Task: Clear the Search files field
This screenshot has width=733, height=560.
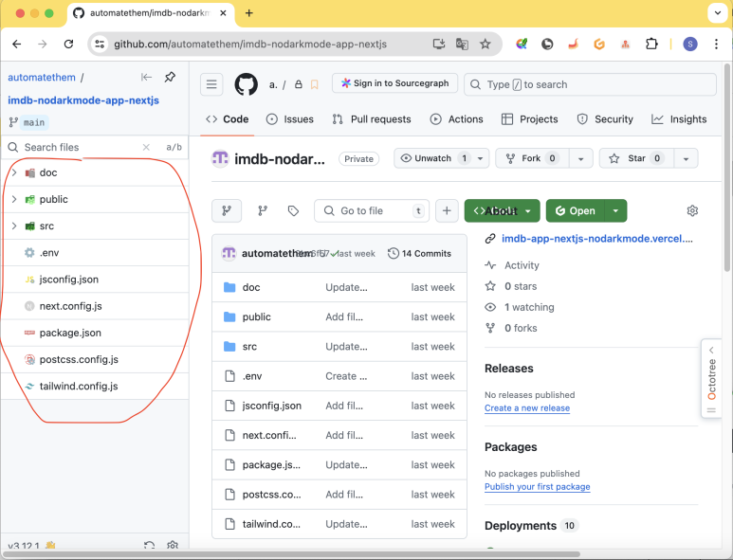Action: tap(146, 147)
